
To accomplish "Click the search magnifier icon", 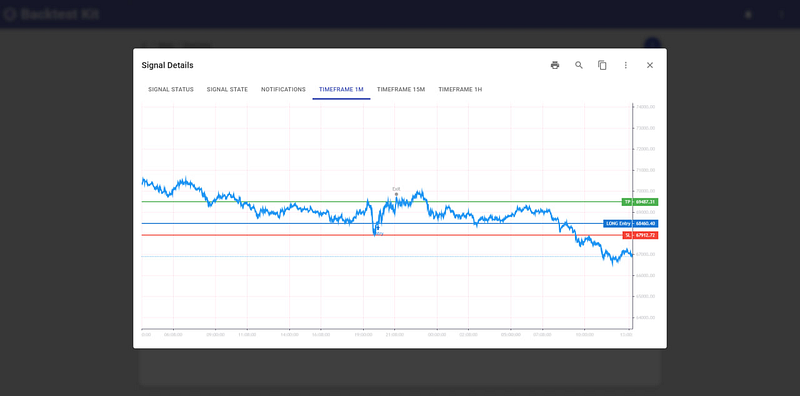I will click(x=579, y=65).
